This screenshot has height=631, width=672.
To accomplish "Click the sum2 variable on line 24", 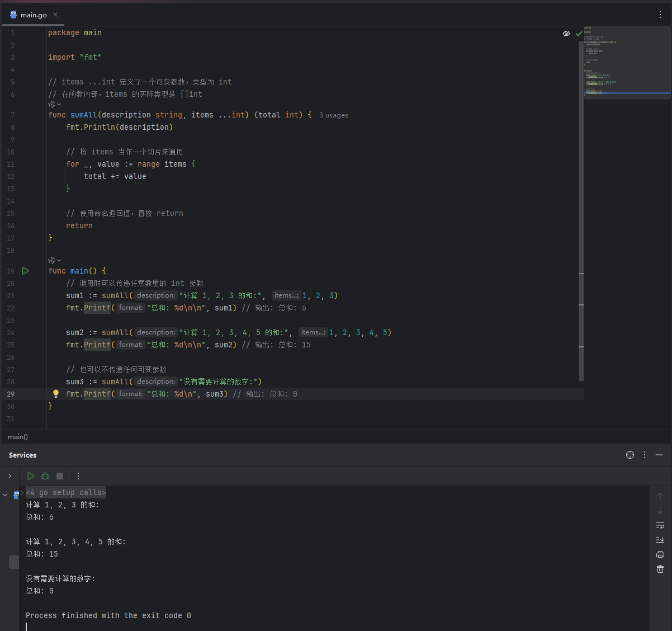I will [75, 333].
